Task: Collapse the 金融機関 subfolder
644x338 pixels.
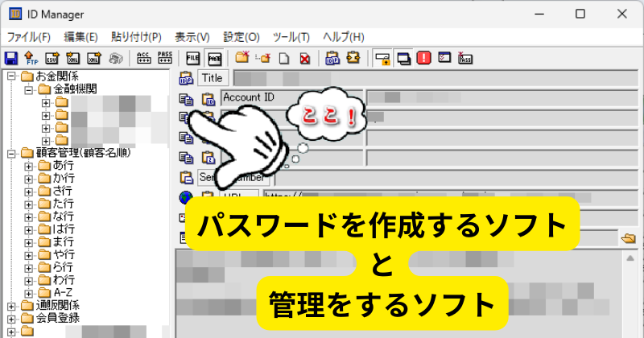Action: (28, 89)
